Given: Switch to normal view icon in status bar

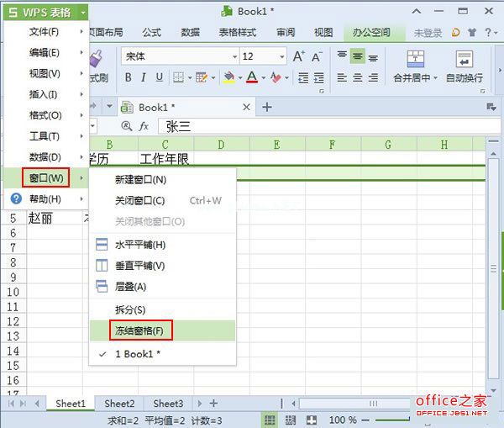Looking at the screenshot, I should click(270, 420).
